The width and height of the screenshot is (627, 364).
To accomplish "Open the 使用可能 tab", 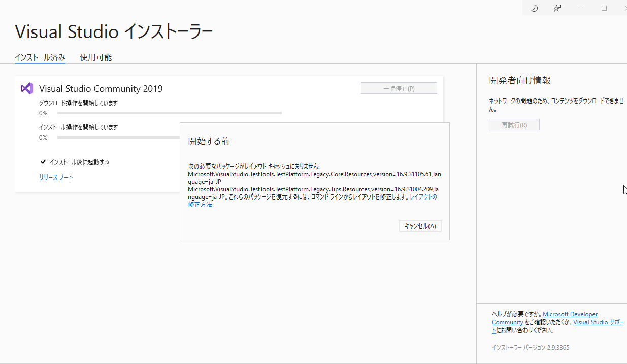I will point(96,57).
